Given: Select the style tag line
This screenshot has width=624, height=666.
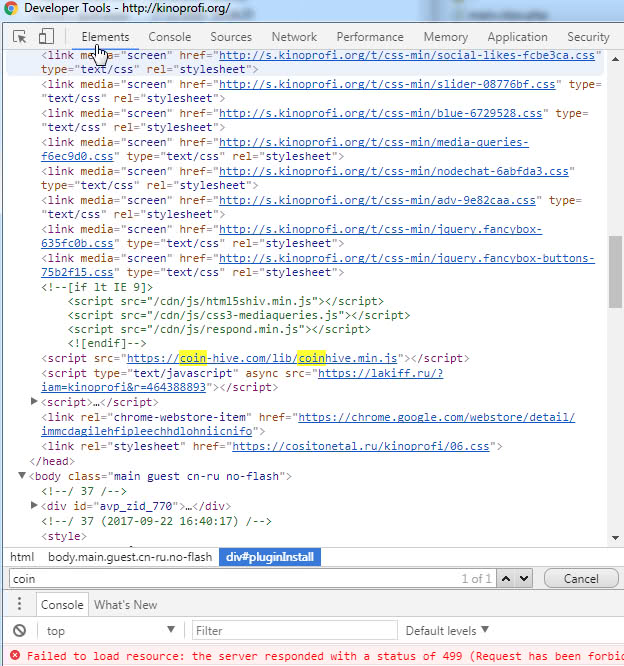Looking at the screenshot, I should (64, 536).
